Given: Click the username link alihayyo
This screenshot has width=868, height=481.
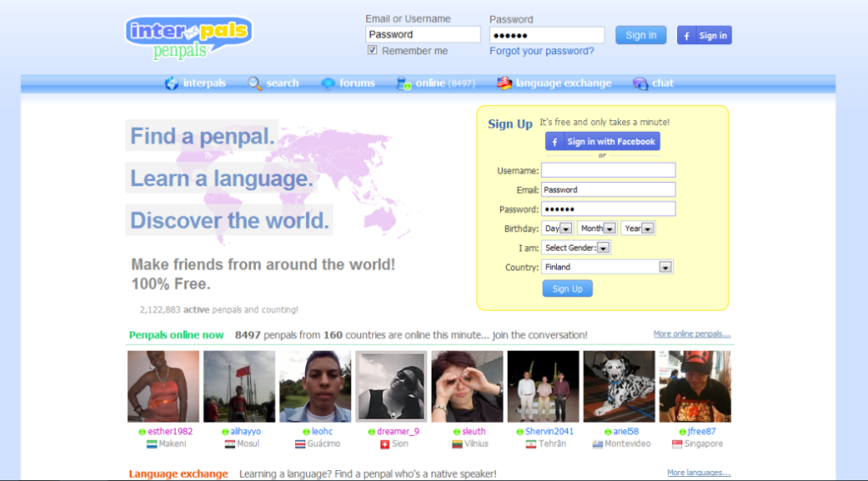Looking at the screenshot, I should click(x=245, y=431).
